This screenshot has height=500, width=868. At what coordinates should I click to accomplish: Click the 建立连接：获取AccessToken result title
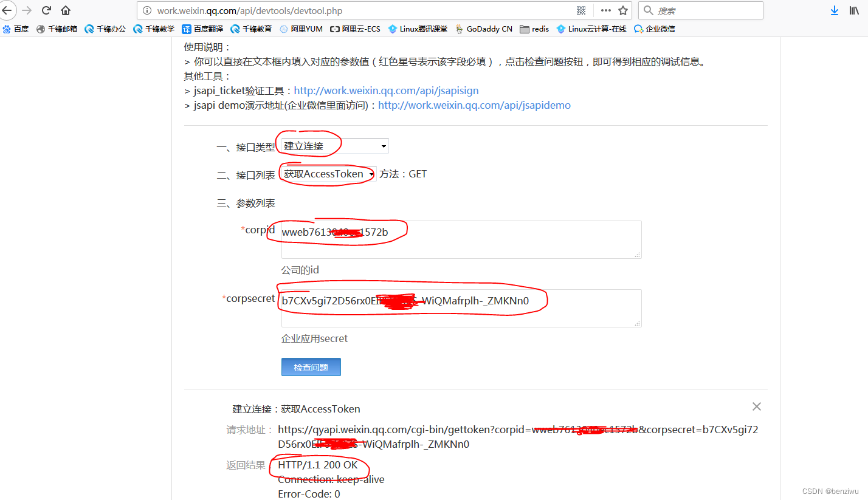(x=297, y=409)
